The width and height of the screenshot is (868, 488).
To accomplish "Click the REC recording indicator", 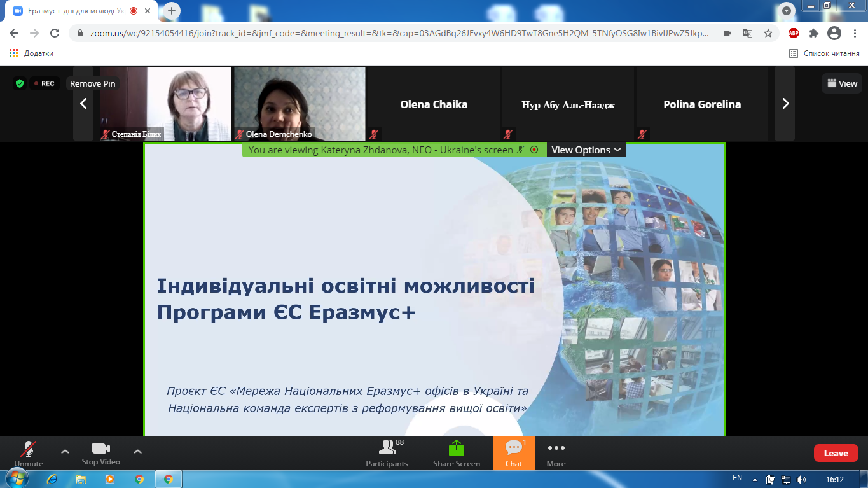I will (45, 83).
